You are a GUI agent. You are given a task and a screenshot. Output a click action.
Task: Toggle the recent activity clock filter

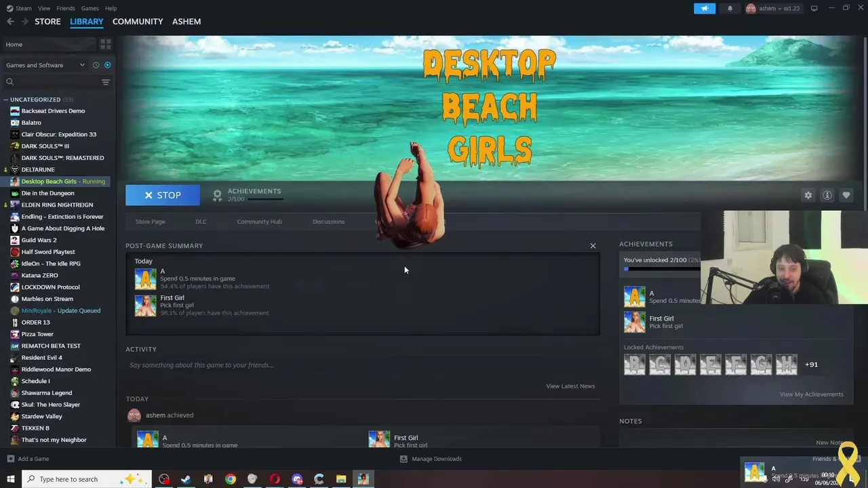pos(96,65)
